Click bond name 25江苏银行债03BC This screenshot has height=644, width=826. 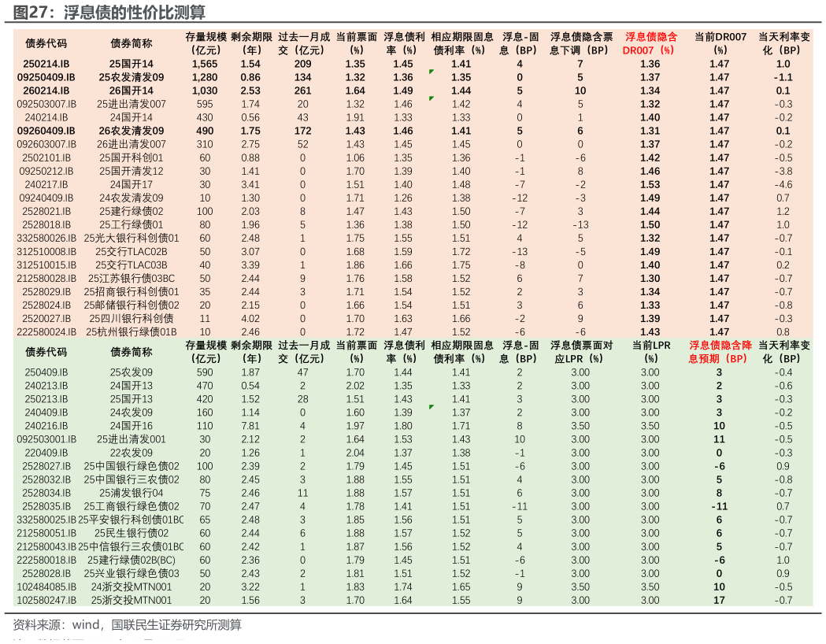pyautogui.click(x=131, y=279)
